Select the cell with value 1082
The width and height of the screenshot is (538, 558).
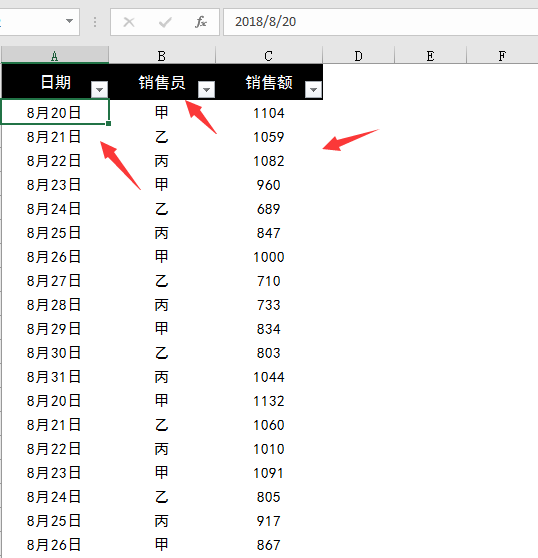tap(269, 161)
